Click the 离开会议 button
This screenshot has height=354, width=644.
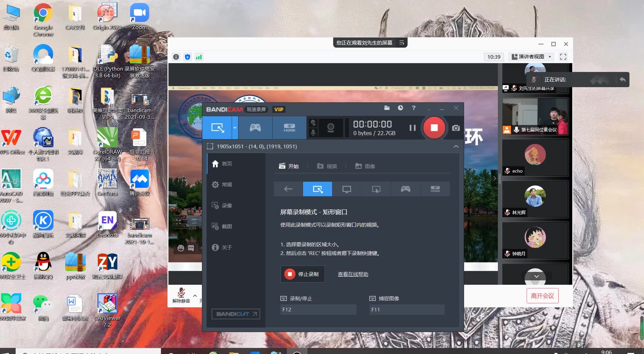pos(543,296)
